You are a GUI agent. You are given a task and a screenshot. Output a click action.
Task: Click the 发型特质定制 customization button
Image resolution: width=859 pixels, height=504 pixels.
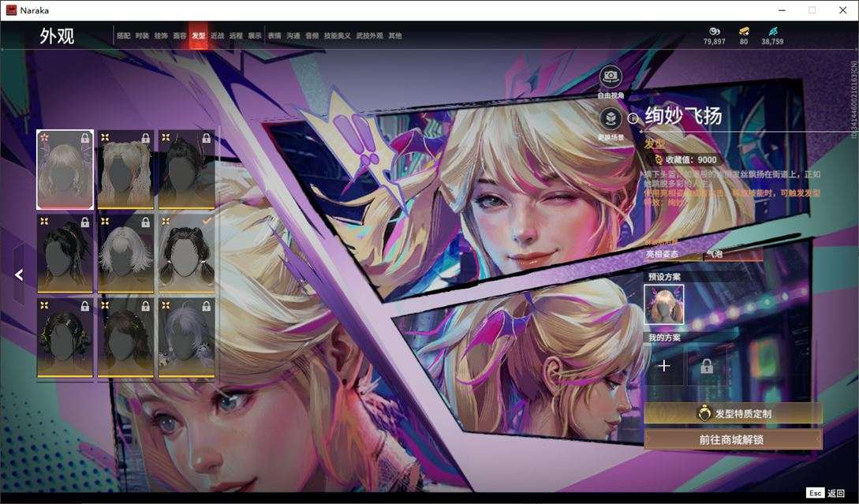click(x=733, y=413)
